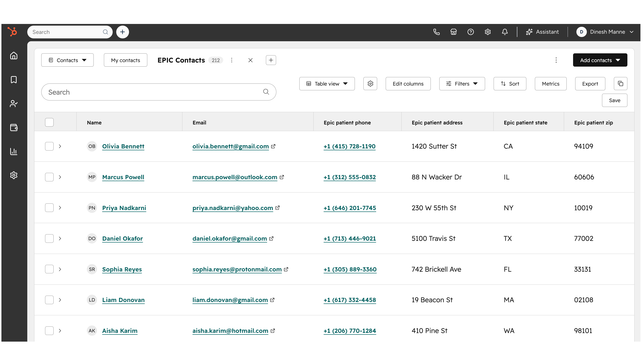
Task: Open olivia.bennett@gmail.com external link icon
Action: click(273, 147)
